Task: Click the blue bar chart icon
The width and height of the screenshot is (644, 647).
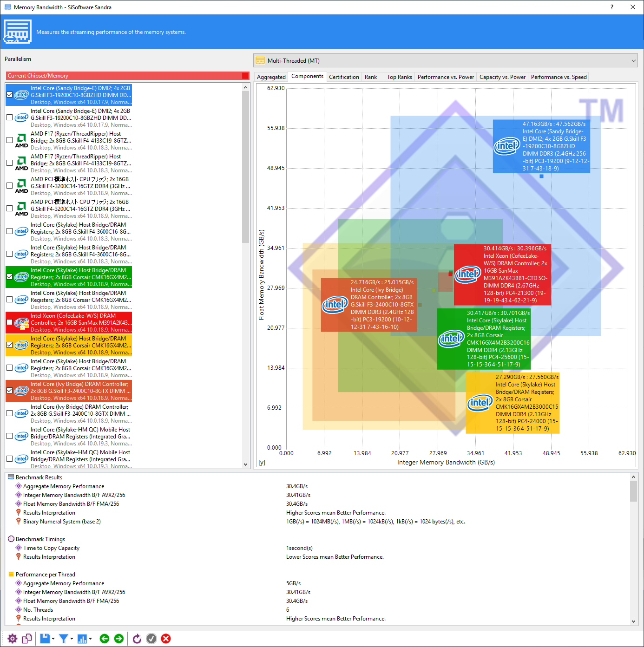Action: point(82,639)
